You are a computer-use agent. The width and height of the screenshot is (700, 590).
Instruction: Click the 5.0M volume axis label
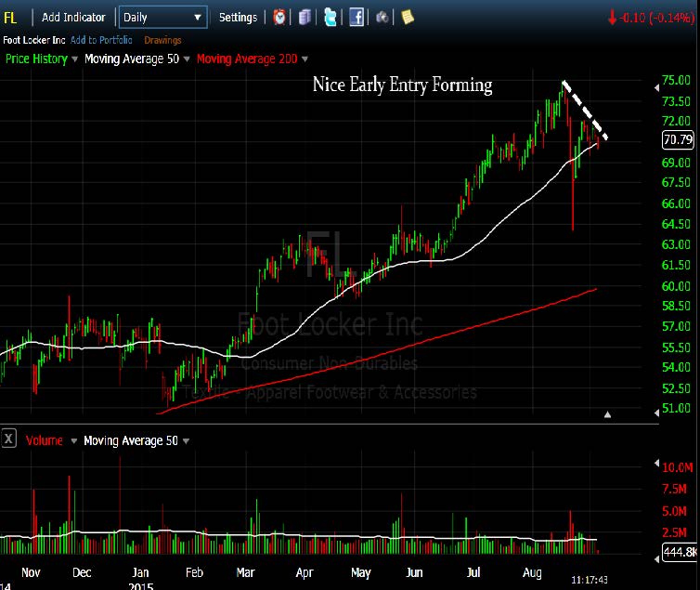click(674, 511)
